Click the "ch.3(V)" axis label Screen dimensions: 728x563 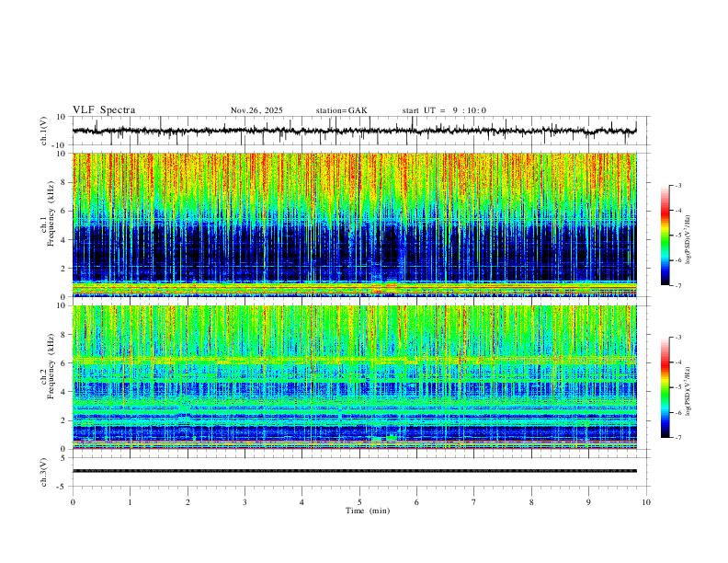[x=44, y=473]
